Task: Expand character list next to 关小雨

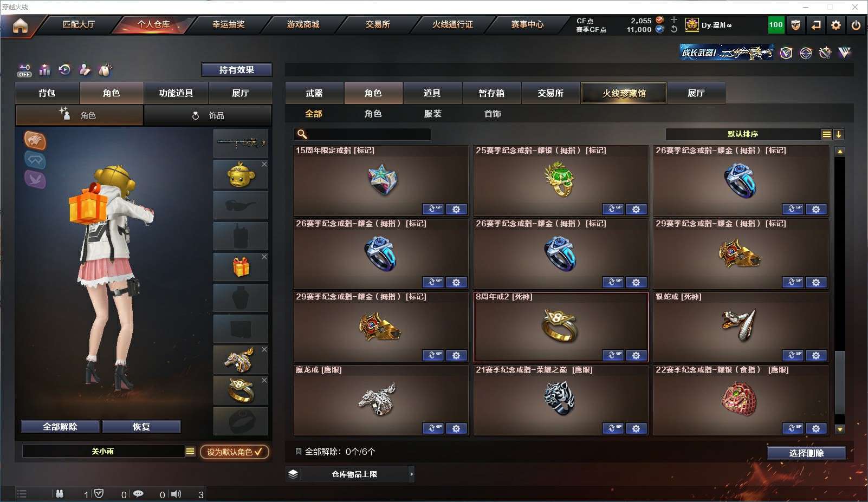Action: click(x=190, y=451)
